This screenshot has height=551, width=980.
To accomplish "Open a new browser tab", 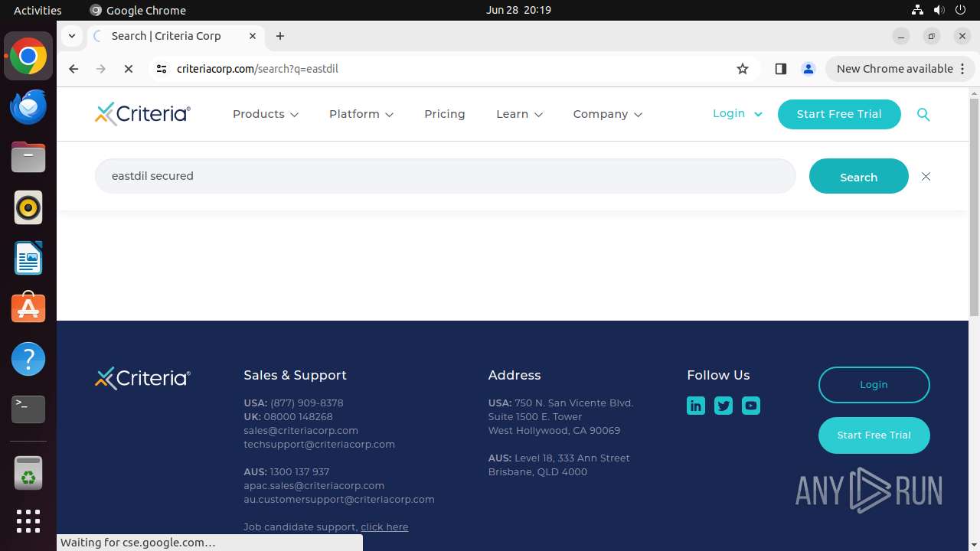I will tap(280, 36).
